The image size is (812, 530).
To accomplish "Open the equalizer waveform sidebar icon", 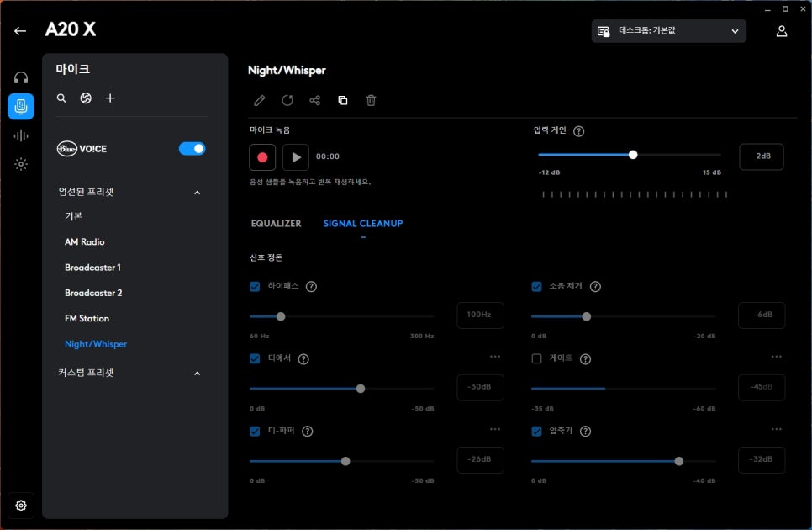I will tap(21, 135).
